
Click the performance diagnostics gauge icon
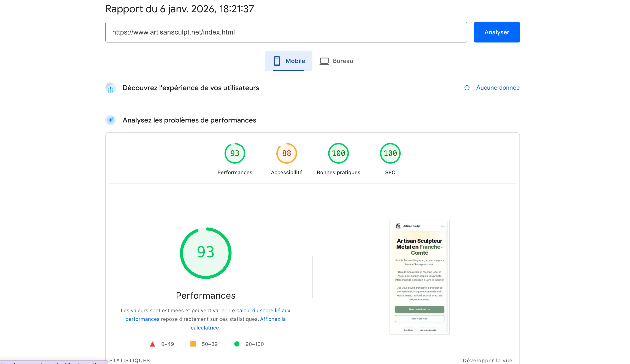pyautogui.click(x=111, y=120)
